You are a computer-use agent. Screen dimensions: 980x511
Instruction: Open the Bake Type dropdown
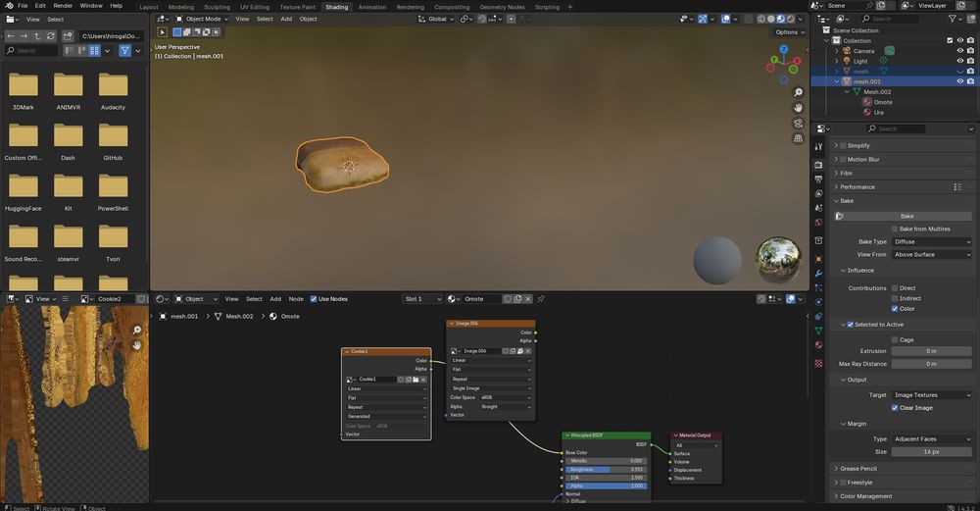pyautogui.click(x=932, y=241)
